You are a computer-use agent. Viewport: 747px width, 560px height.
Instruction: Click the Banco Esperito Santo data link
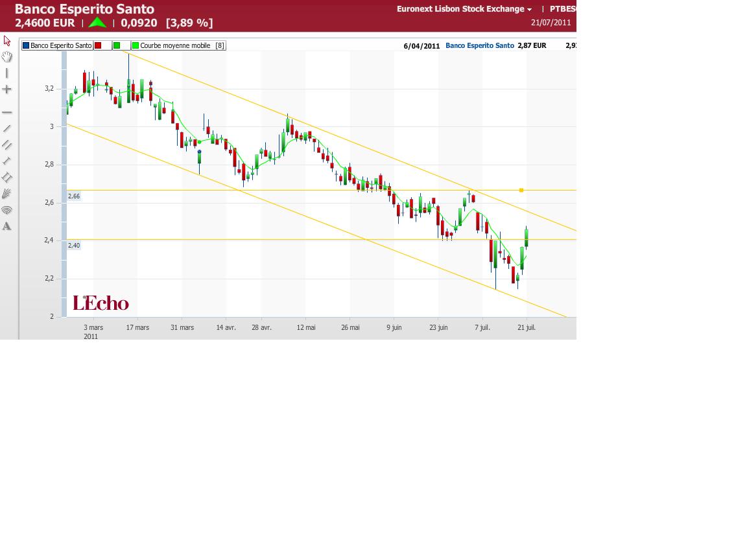[480, 46]
